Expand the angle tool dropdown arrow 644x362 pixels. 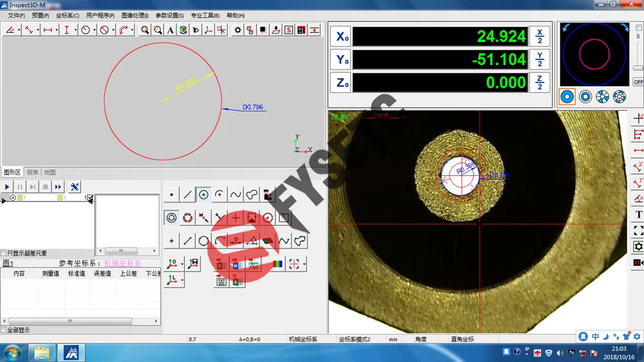[x=19, y=30]
